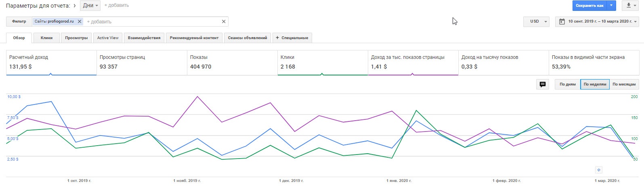
Task: Open the Дни dimension dropdown
Action: tap(90, 6)
